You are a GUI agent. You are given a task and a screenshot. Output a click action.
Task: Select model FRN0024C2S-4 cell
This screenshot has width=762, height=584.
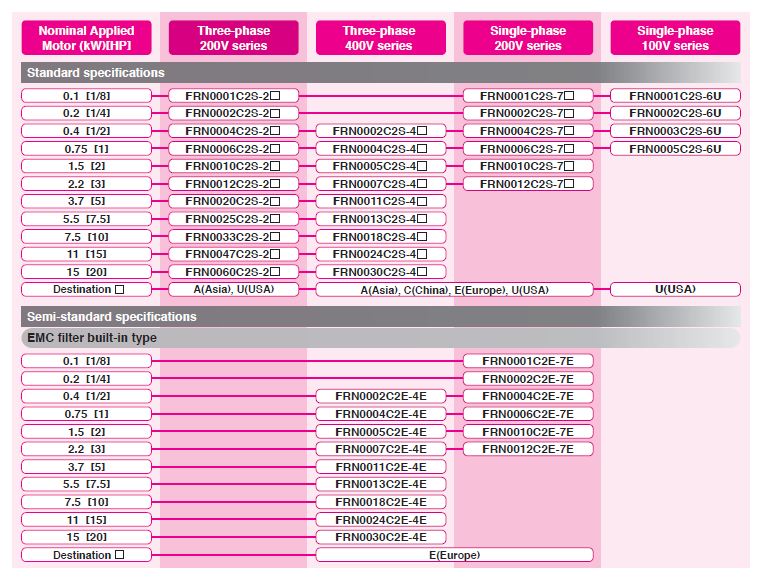[x=381, y=254]
